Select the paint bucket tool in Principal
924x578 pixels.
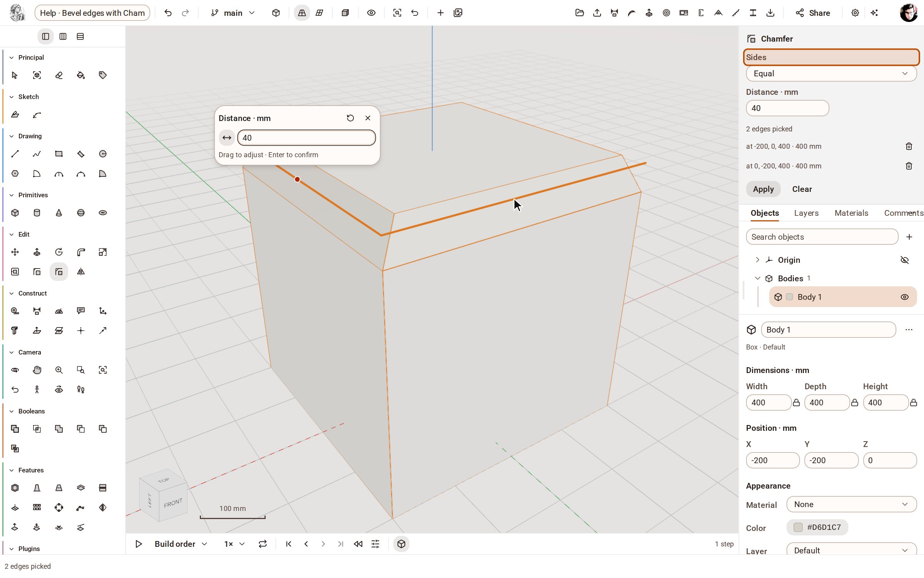(x=81, y=76)
